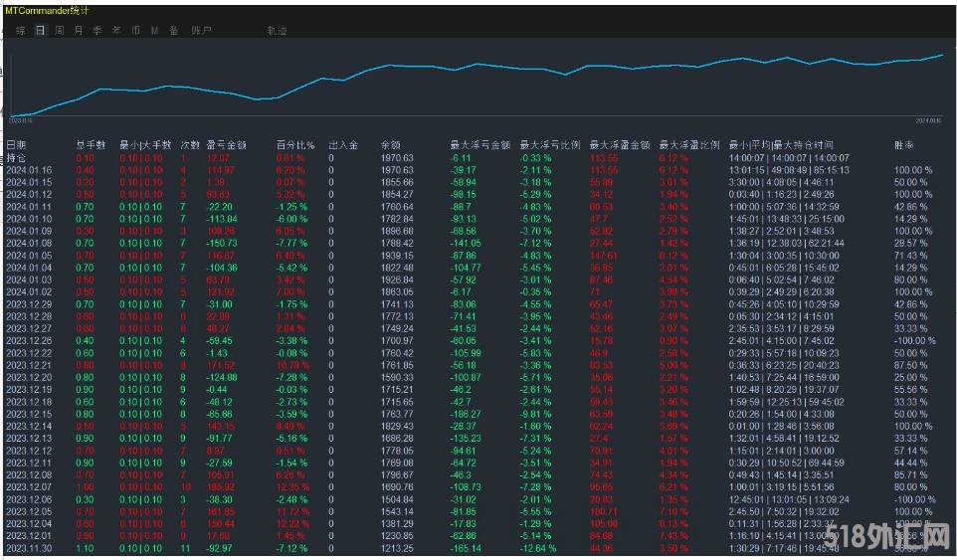The height and width of the screenshot is (560, 957).
Task: Click the 胜率 column header
Action: tap(904, 145)
